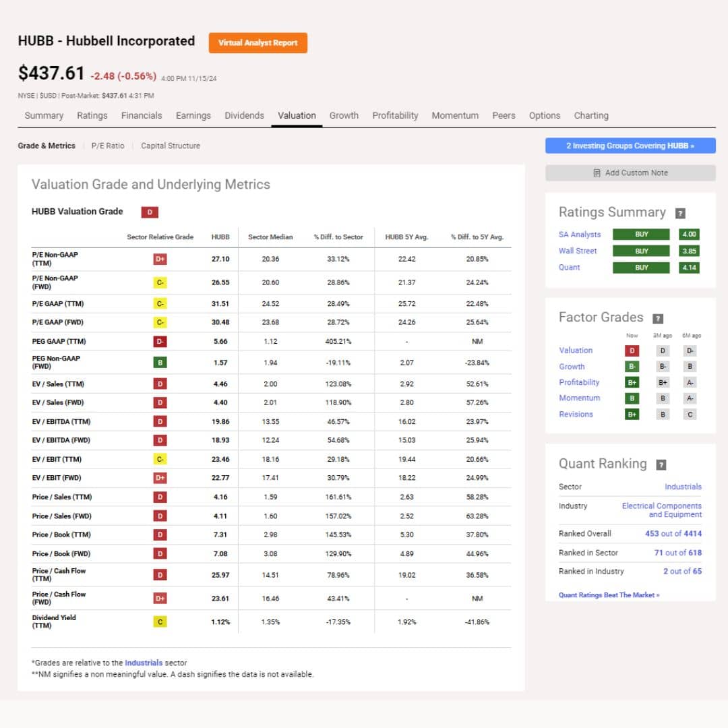The width and height of the screenshot is (728, 728).
Task: Open the Quant Ranking help icon
Action: pos(661,464)
